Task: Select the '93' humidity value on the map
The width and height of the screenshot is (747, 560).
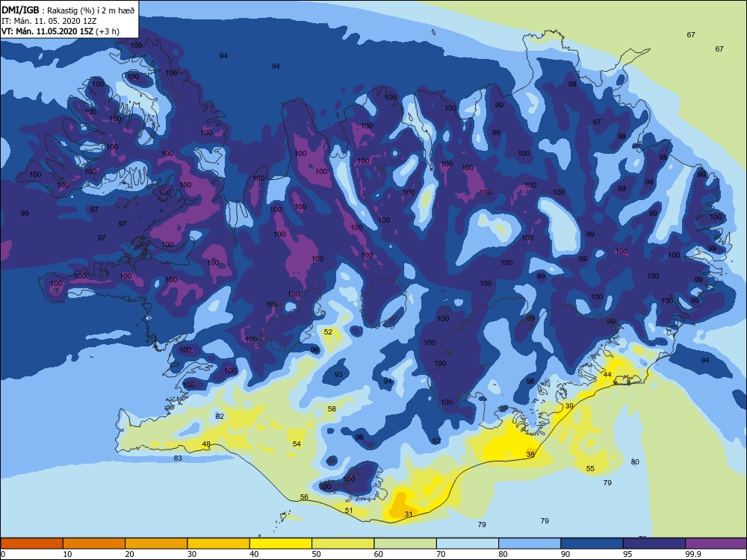Action: coord(338,374)
